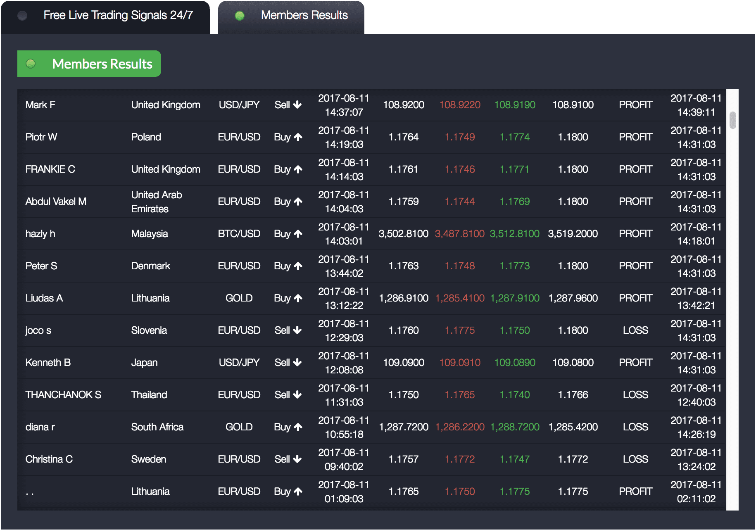Click the Buy up arrow in Abdul Vakel M row

(x=298, y=202)
